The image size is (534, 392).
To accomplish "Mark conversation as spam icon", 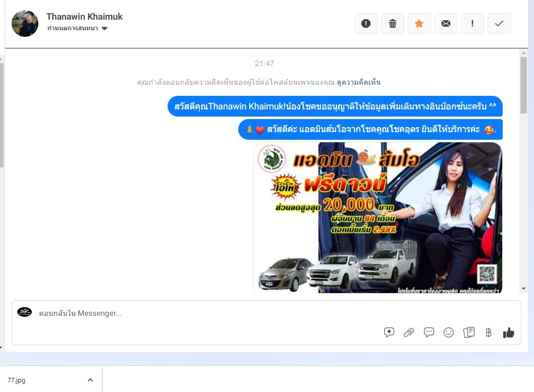I will pos(366,24).
